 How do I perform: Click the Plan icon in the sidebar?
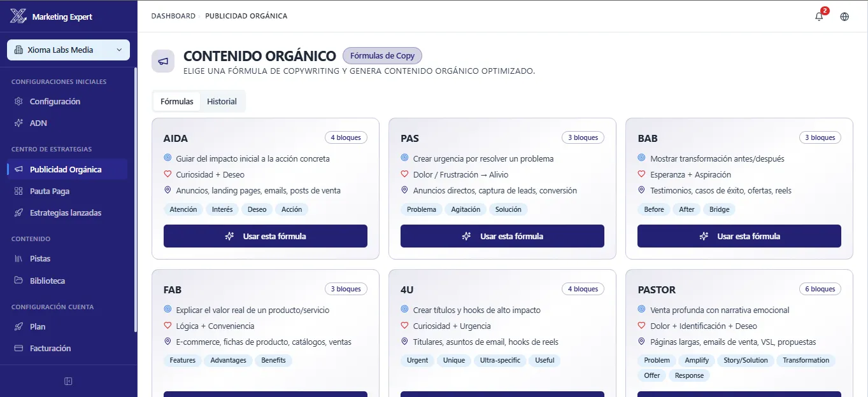(x=20, y=326)
